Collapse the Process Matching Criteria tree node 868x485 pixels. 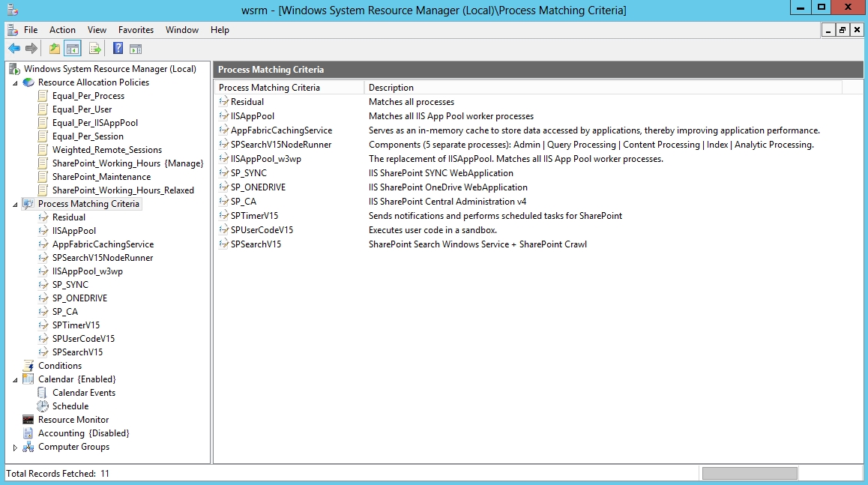(x=16, y=205)
